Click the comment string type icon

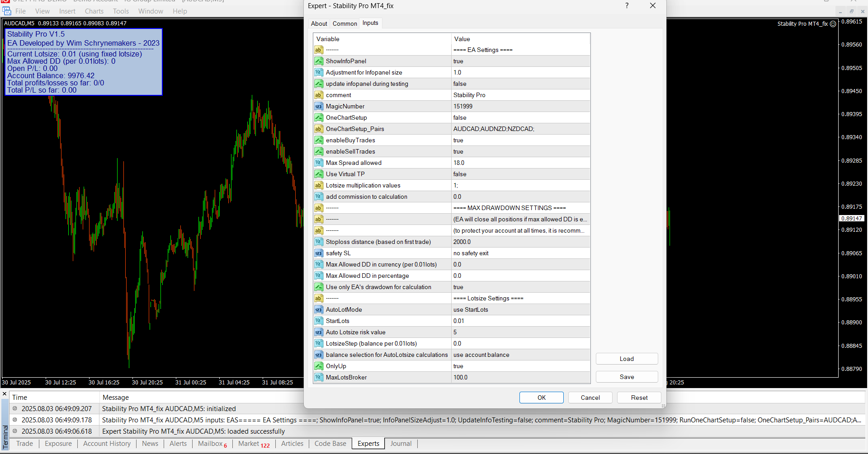pos(319,95)
